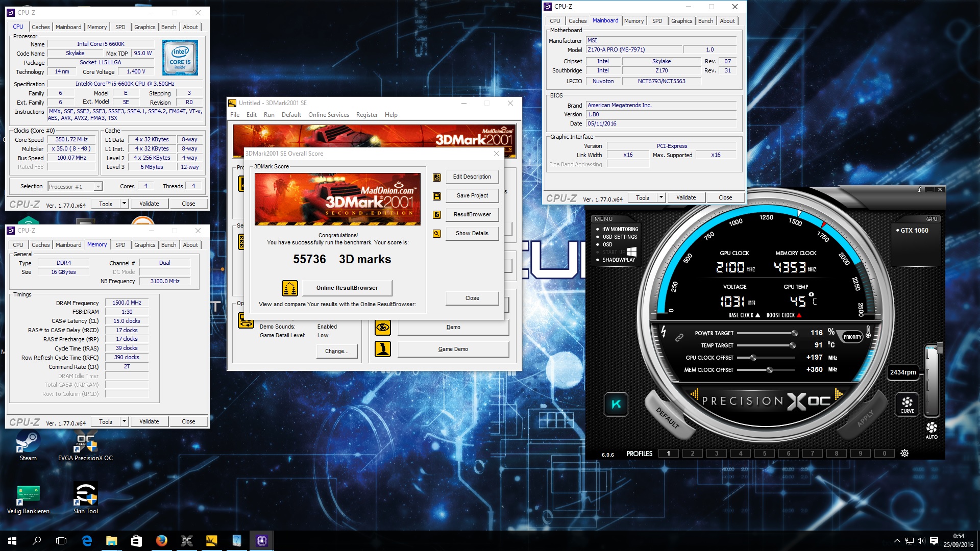Viewport: 980px width, 551px height.
Task: Click the Save Project floppy disk icon
Action: click(437, 196)
